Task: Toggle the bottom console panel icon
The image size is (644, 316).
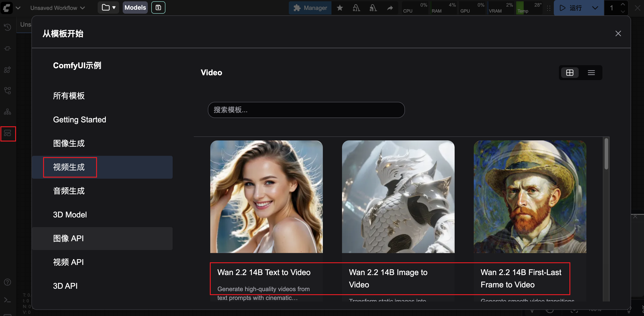Action: pyautogui.click(x=7, y=300)
